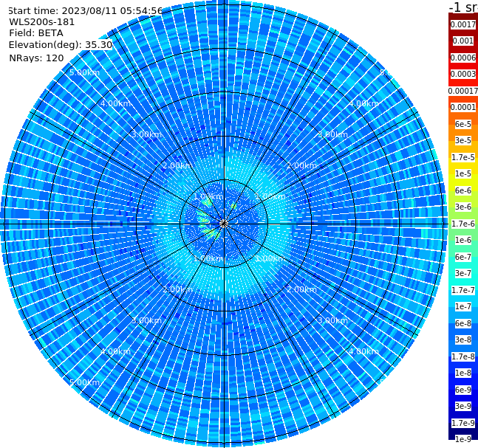This screenshot has height=448, width=478.
Task: Select the 1e-9 colorbar minimum label
Action: 463,439
